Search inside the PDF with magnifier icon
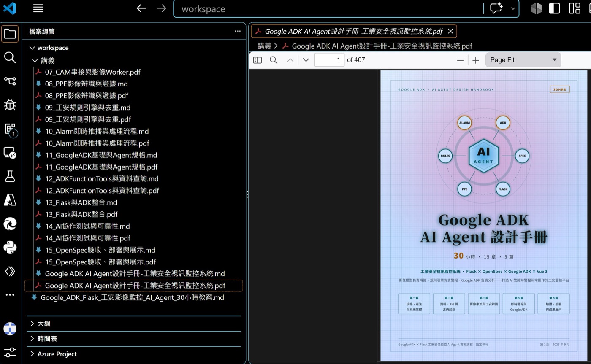This screenshot has width=591, height=364. 274,60
